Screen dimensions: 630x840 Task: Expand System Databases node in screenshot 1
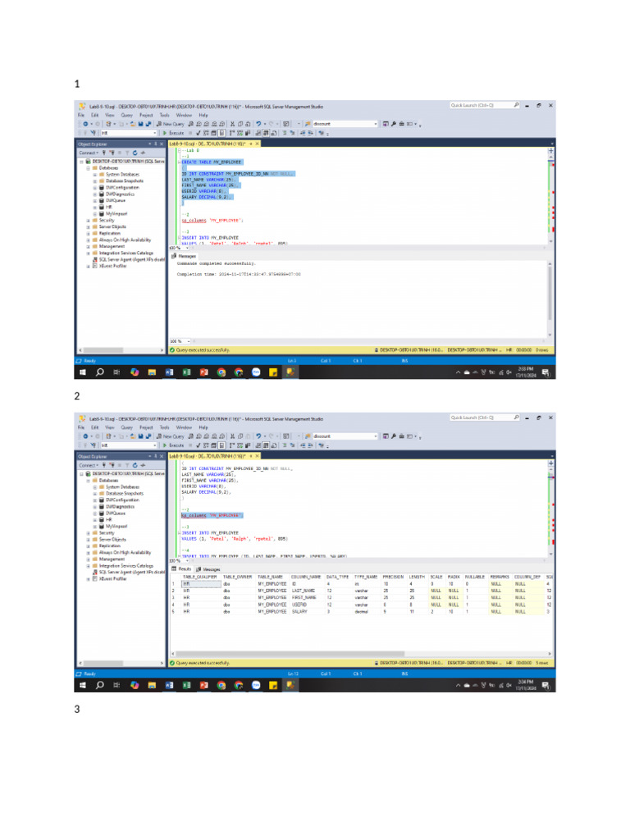pyautogui.click(x=95, y=174)
